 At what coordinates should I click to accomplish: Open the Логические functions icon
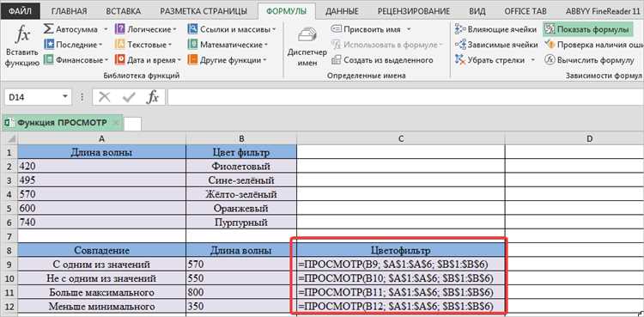tap(120, 29)
